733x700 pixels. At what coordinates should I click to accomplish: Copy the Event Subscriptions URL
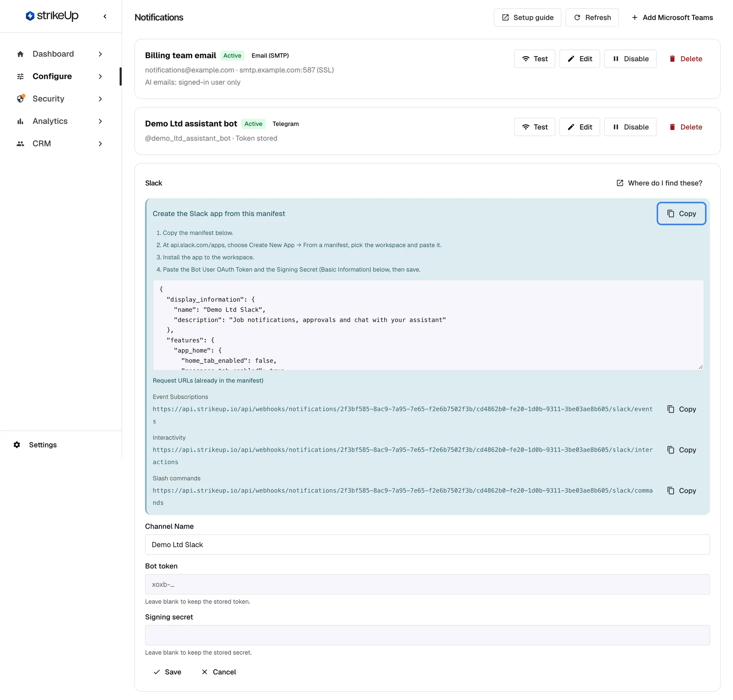point(682,409)
